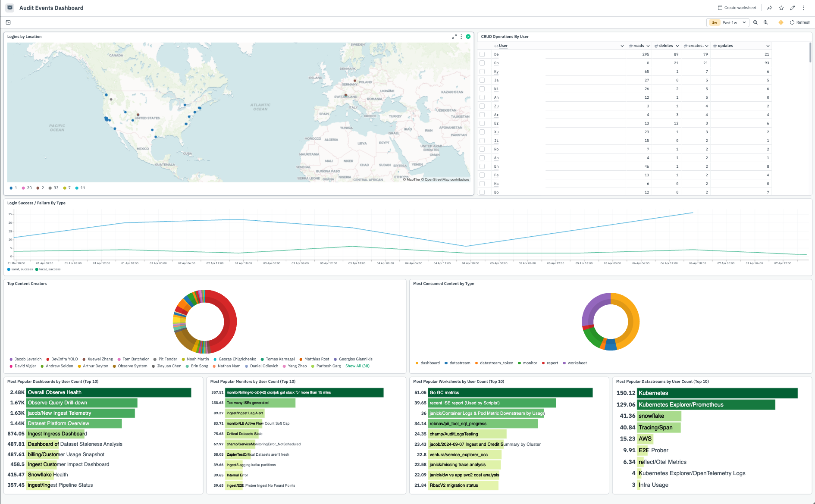Open the updates column dropdown arrow
This screenshot has height=504, width=815.
(x=768, y=46)
